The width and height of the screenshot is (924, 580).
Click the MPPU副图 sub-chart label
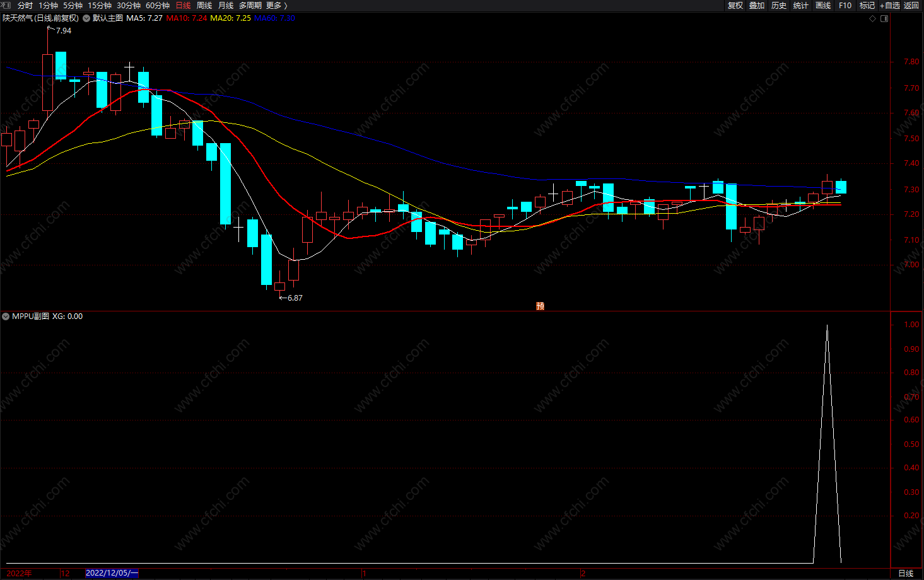click(30, 316)
